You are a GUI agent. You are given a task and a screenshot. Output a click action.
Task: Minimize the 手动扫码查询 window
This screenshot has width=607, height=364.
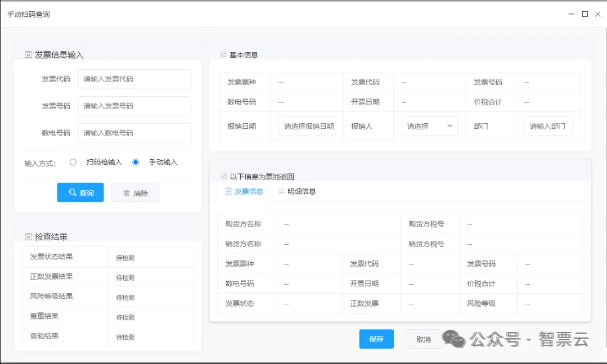click(x=572, y=14)
